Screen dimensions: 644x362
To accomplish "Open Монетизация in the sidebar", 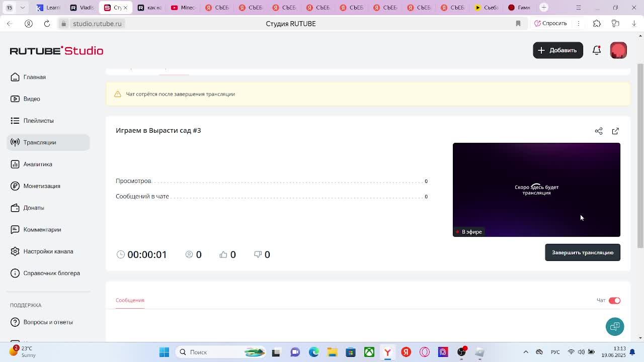I will pyautogui.click(x=48, y=186).
